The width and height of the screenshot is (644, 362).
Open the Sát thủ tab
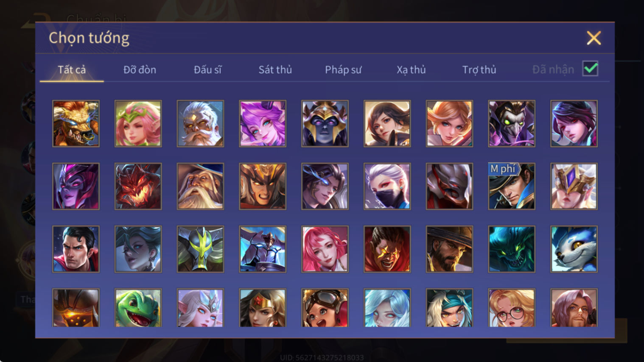pos(275,70)
